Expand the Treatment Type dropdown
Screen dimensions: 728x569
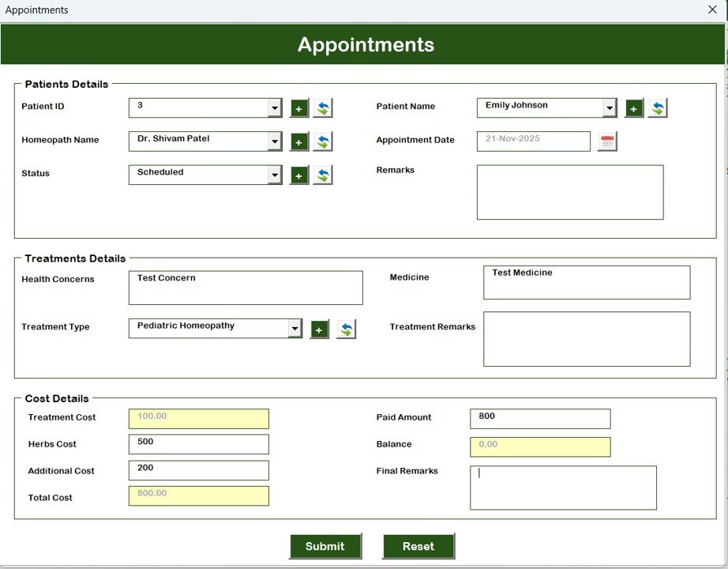(295, 328)
